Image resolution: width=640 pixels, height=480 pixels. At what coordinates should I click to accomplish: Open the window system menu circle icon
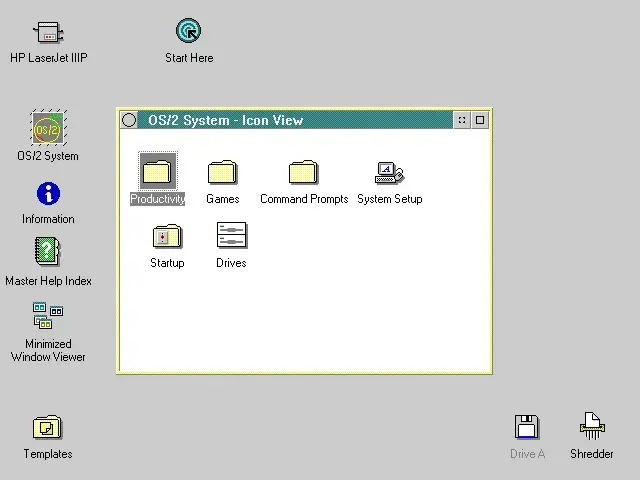click(129, 120)
